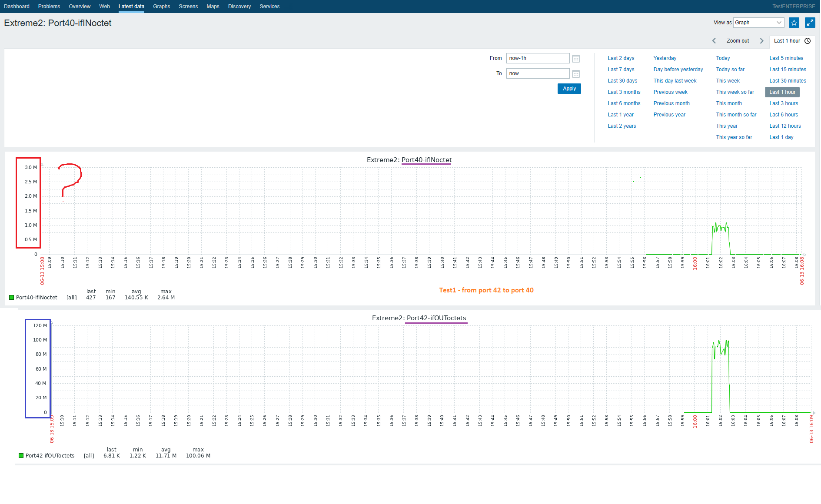Choose the Yesterday time range
This screenshot has height=504, width=821.
point(665,58)
